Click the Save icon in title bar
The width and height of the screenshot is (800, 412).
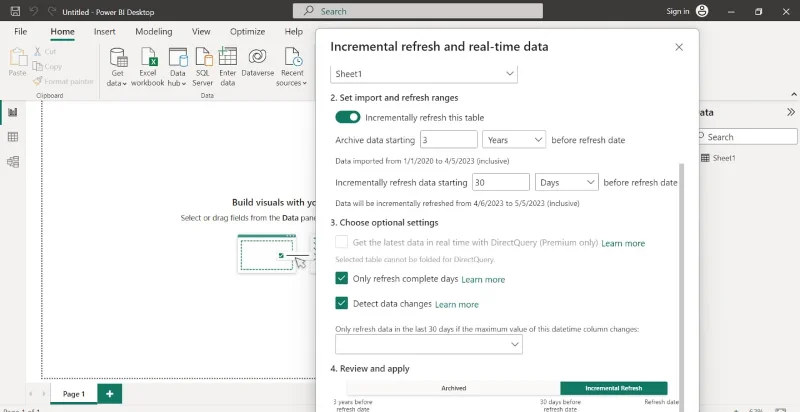pos(15,11)
